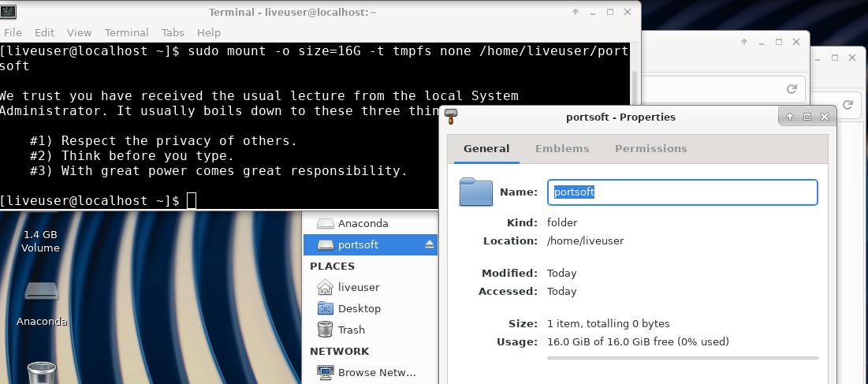Click the terminal cursor at the prompt
This screenshot has height=384, width=868.
[x=192, y=200]
